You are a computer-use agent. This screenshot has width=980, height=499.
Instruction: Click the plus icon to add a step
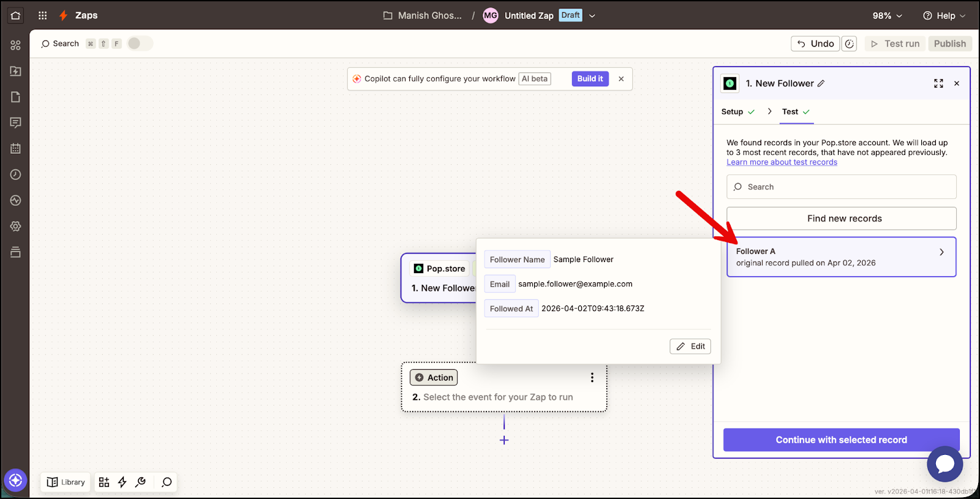pyautogui.click(x=504, y=440)
